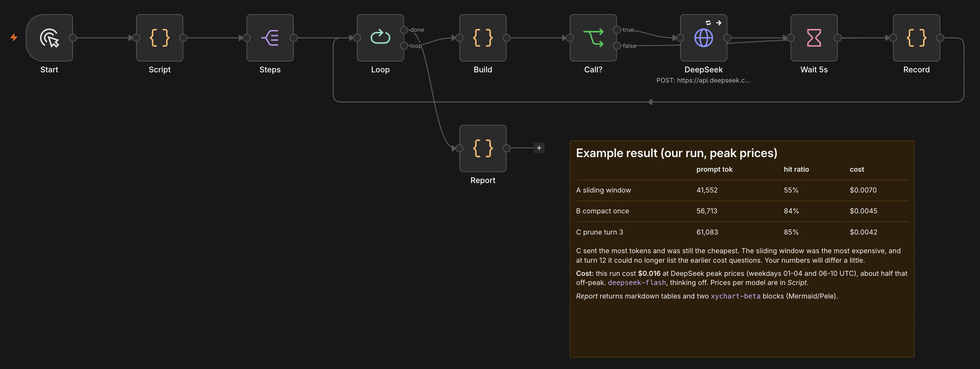Click the '56,713' prompt token value
Screen dimensions: 980x369
pos(707,211)
